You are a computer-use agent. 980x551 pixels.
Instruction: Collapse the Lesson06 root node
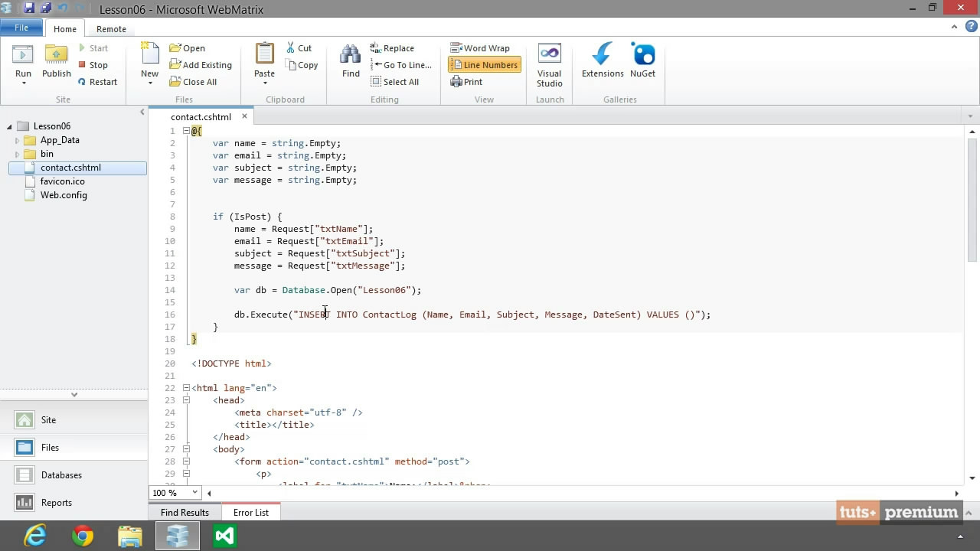tap(10, 127)
